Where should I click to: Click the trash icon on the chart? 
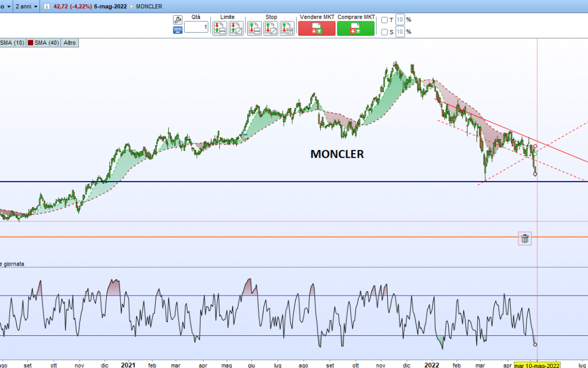(525, 238)
